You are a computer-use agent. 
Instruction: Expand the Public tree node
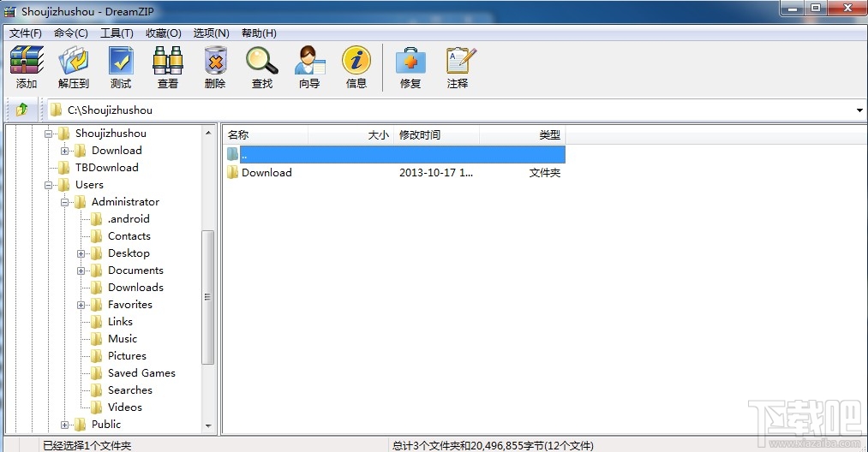pyautogui.click(x=65, y=425)
